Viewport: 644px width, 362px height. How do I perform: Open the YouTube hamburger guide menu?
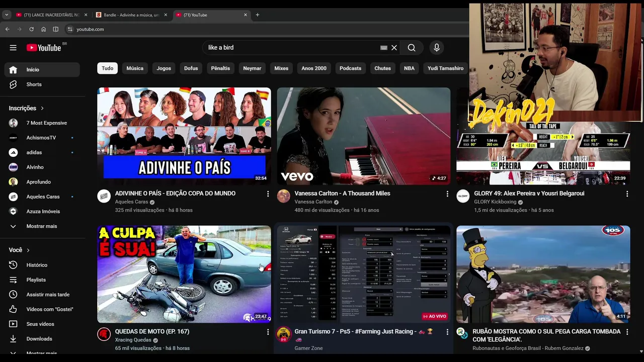[x=13, y=48]
